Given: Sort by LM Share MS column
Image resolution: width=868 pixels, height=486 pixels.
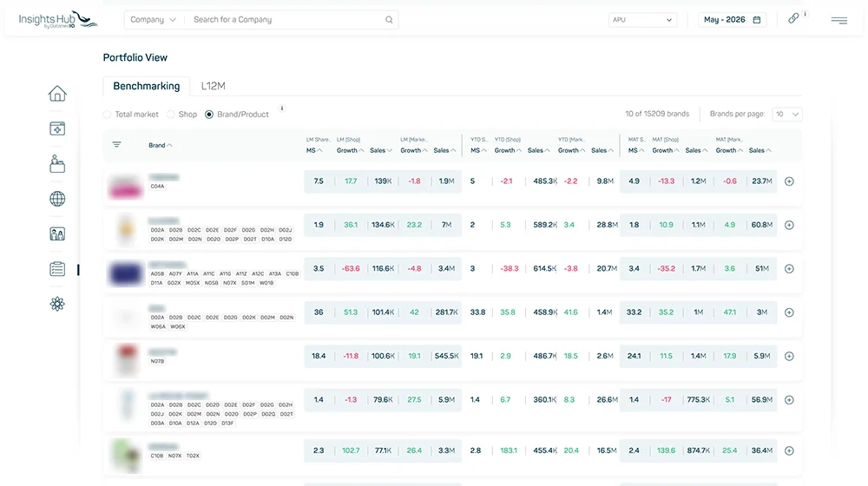Looking at the screenshot, I should pyautogui.click(x=314, y=150).
